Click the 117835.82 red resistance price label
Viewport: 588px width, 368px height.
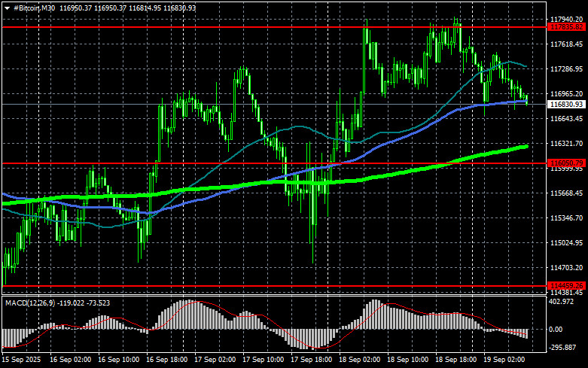tap(567, 26)
